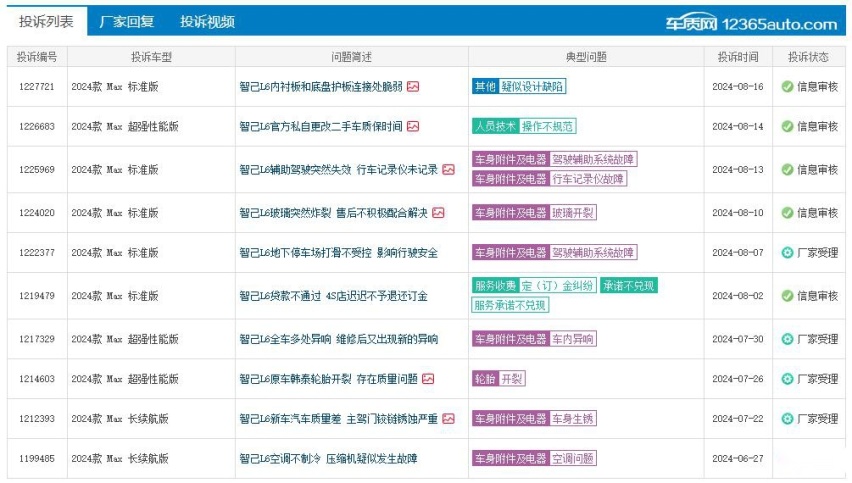Open the 投诉视频 tab

point(207,22)
